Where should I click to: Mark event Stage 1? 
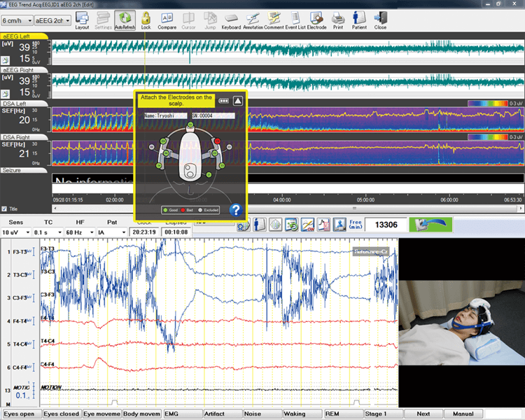383,414
